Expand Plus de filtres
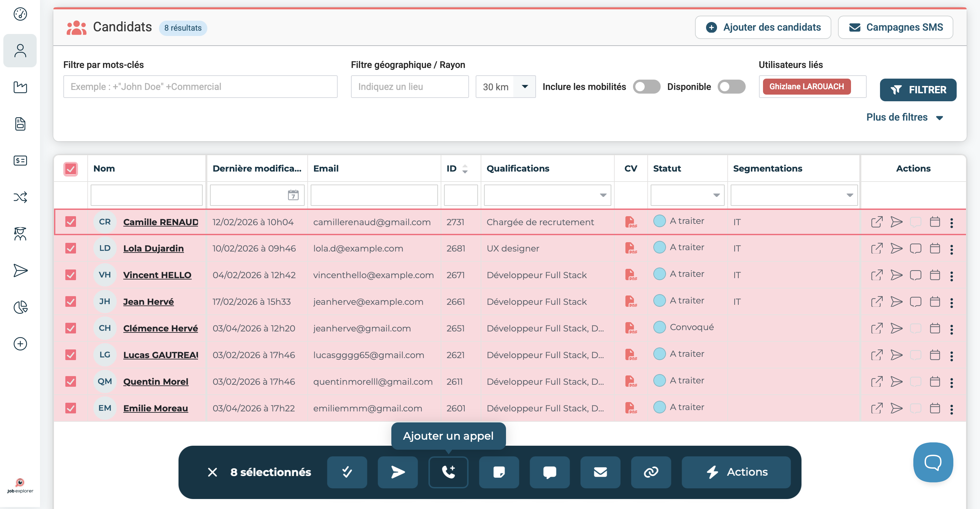Viewport: 980px width, 509px height. click(x=904, y=117)
